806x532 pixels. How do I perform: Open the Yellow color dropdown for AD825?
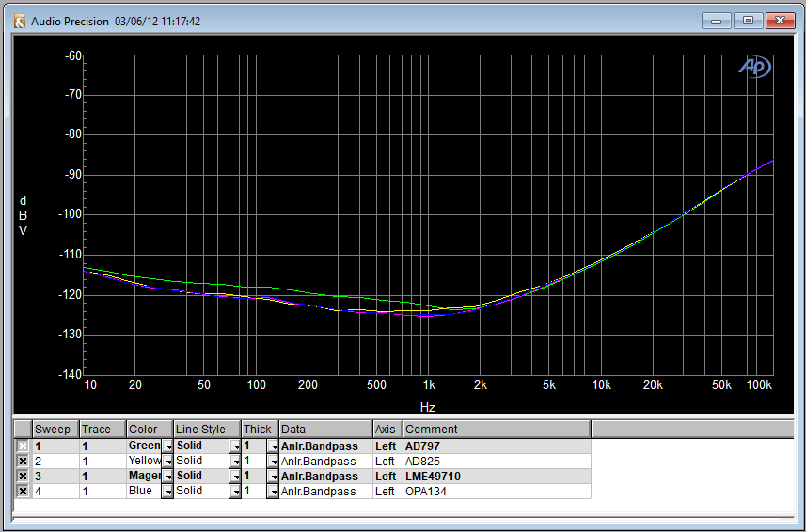[167, 462]
